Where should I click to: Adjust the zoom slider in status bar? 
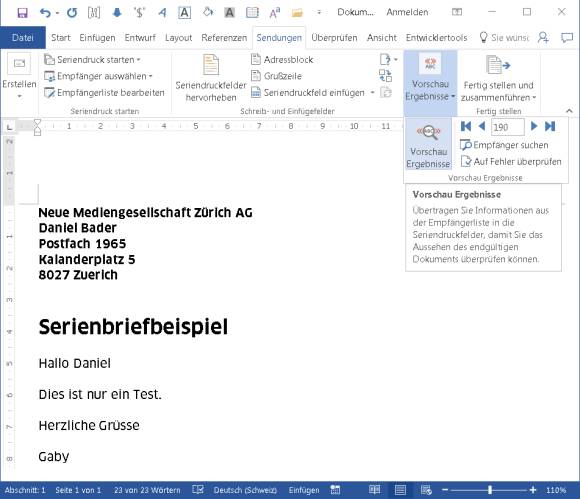click(489, 490)
